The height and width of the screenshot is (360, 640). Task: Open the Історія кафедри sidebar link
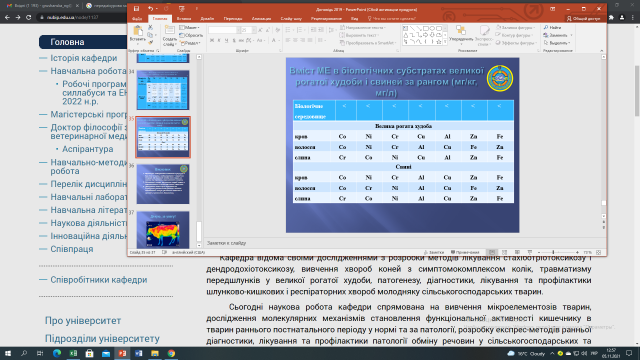tap(84, 58)
